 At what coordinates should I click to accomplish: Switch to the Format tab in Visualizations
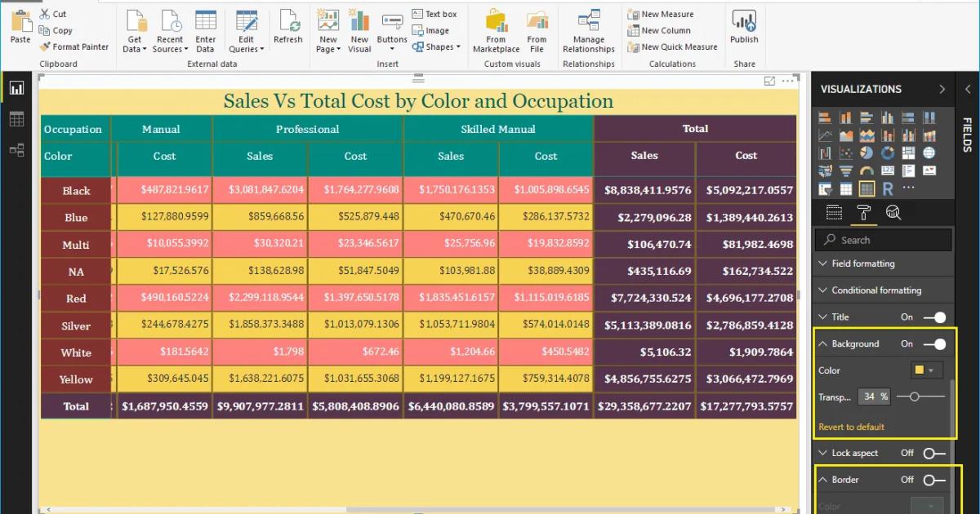click(x=864, y=212)
